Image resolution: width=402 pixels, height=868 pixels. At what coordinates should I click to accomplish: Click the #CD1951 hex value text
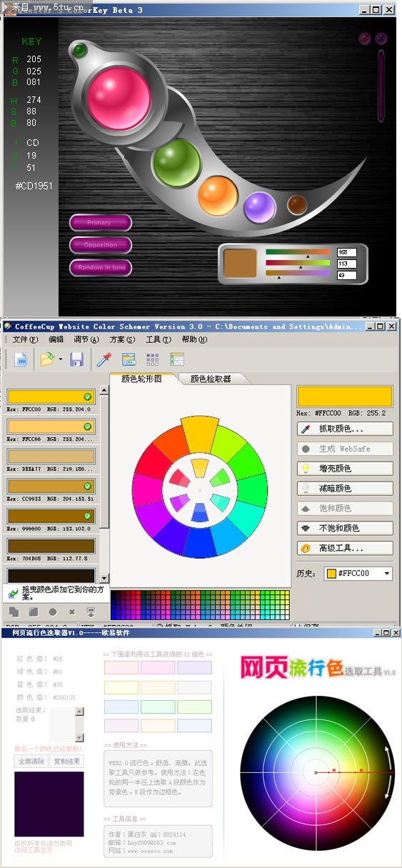click(x=34, y=186)
